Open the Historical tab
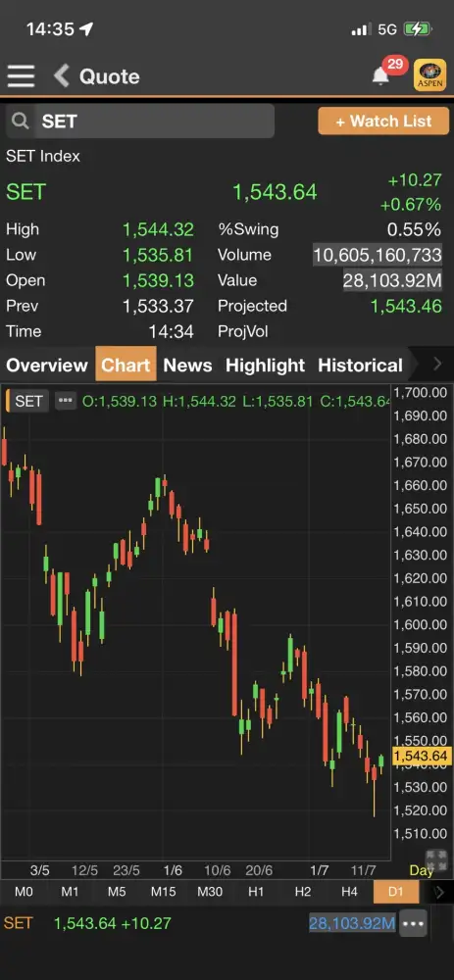This screenshot has height=980, width=454. pos(361,366)
